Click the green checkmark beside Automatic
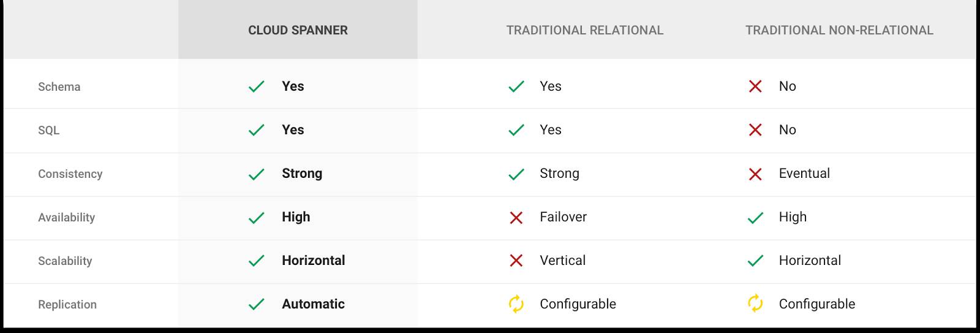This screenshot has width=980, height=333. (x=256, y=304)
